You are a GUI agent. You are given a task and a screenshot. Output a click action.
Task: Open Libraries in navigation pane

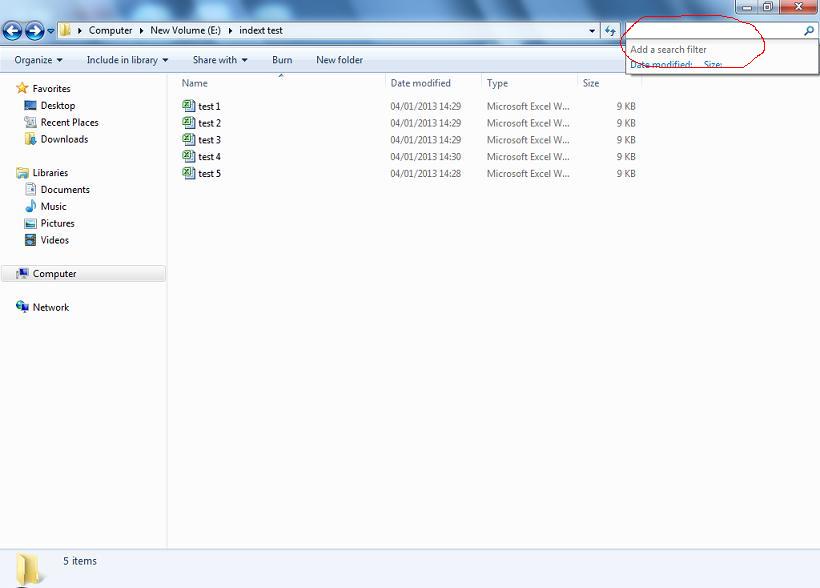pyautogui.click(x=50, y=172)
